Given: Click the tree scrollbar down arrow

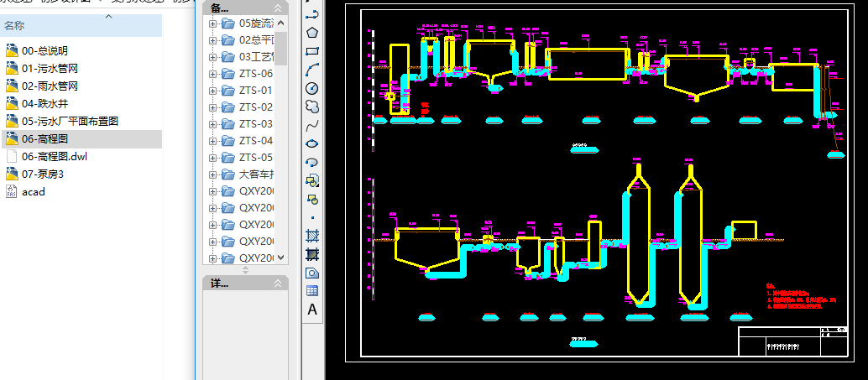Looking at the screenshot, I should pyautogui.click(x=280, y=258).
